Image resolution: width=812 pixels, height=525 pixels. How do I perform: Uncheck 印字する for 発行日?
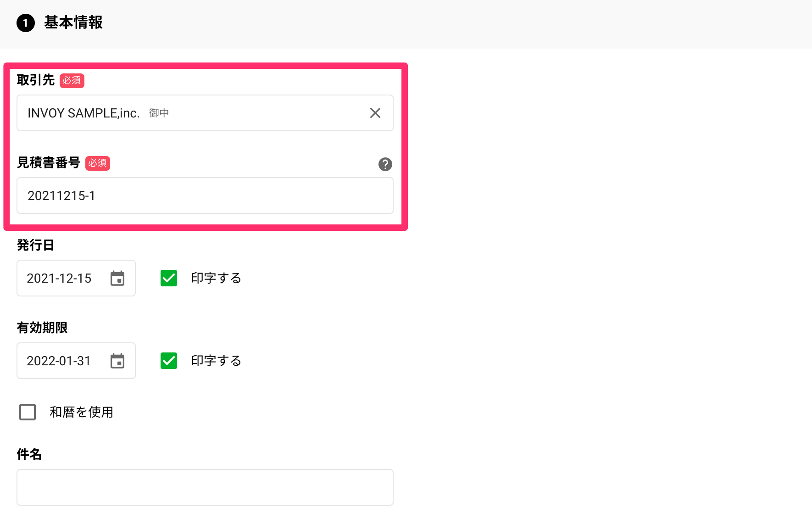169,278
